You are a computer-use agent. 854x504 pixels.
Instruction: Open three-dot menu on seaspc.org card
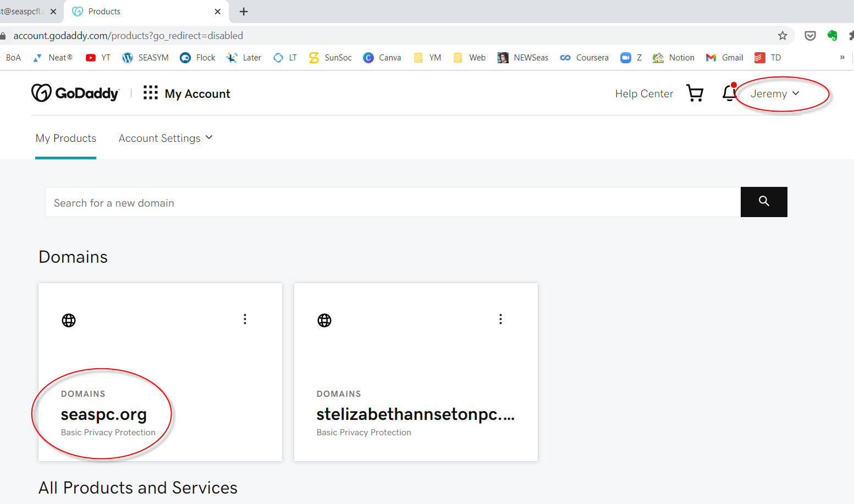245,319
